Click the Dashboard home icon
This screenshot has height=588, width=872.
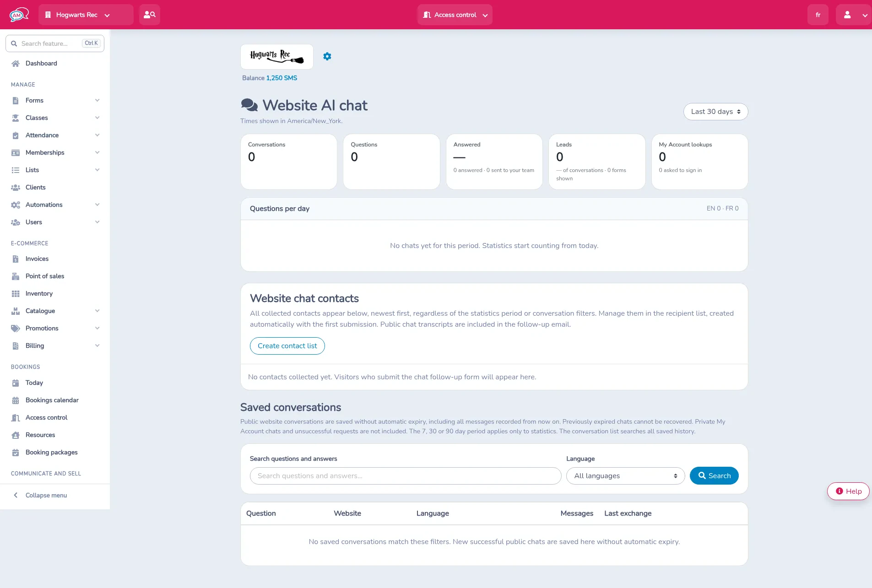pyautogui.click(x=16, y=64)
